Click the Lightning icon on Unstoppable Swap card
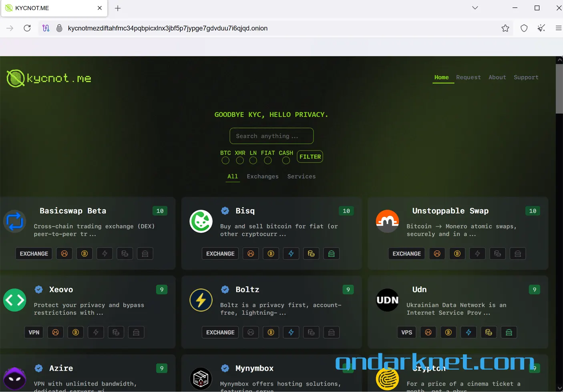 coord(477,253)
